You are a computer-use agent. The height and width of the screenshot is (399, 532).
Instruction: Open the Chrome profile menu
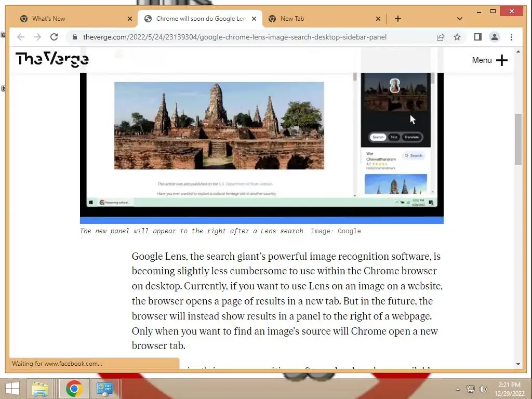(x=495, y=37)
